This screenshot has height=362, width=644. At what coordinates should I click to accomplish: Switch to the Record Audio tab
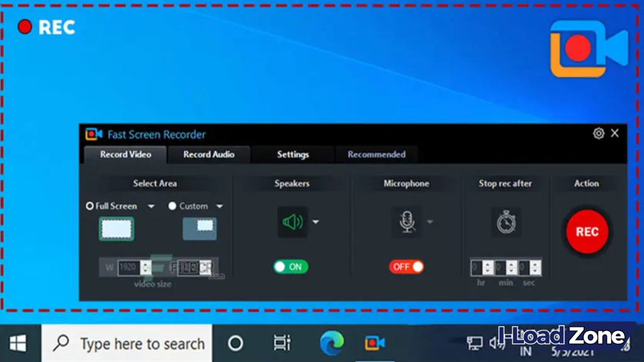[209, 154]
